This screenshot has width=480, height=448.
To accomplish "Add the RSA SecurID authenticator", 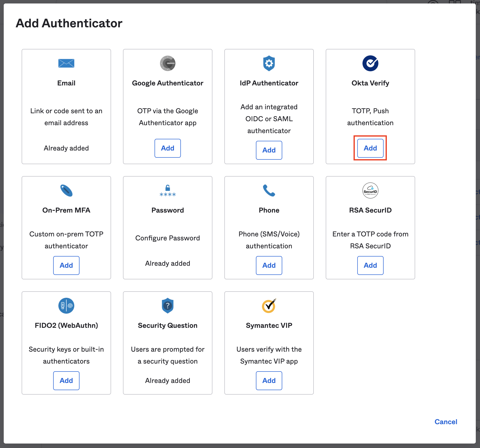I will tap(370, 265).
